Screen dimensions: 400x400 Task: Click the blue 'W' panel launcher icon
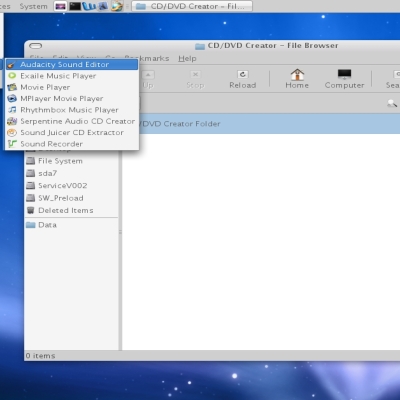pos(89,6)
